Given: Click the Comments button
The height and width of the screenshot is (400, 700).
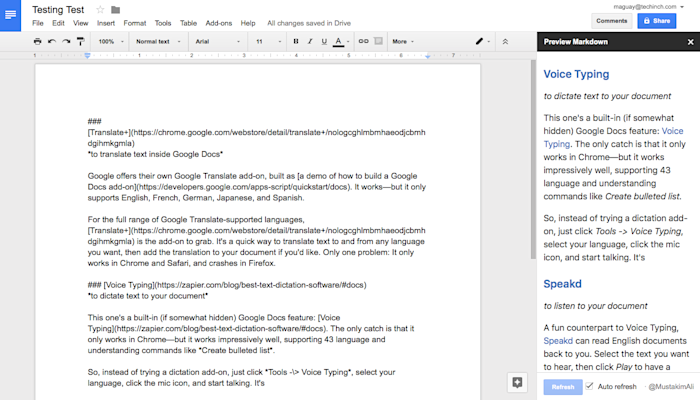Looking at the screenshot, I should point(612,21).
